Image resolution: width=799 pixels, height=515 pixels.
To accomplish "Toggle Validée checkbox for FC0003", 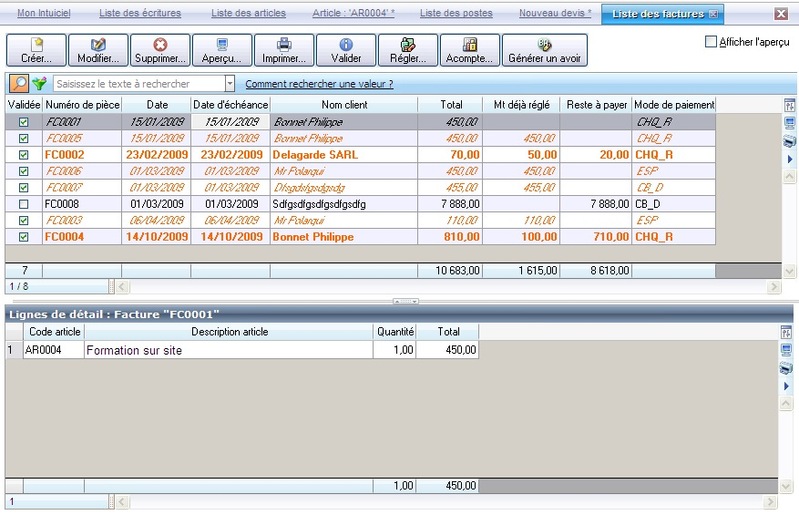I will point(23,220).
